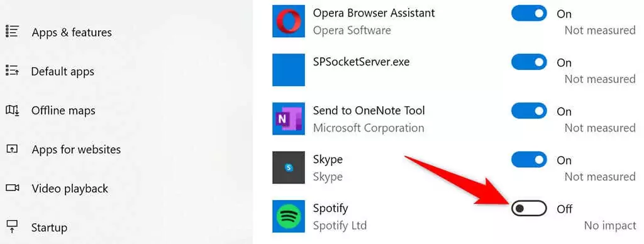Click the Opera Browser Assistant app icon
Viewport: 644px width, 244px height.
[288, 21]
